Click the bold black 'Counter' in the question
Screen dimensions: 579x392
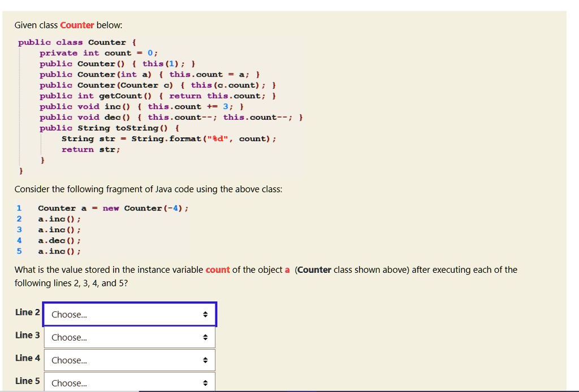(314, 269)
